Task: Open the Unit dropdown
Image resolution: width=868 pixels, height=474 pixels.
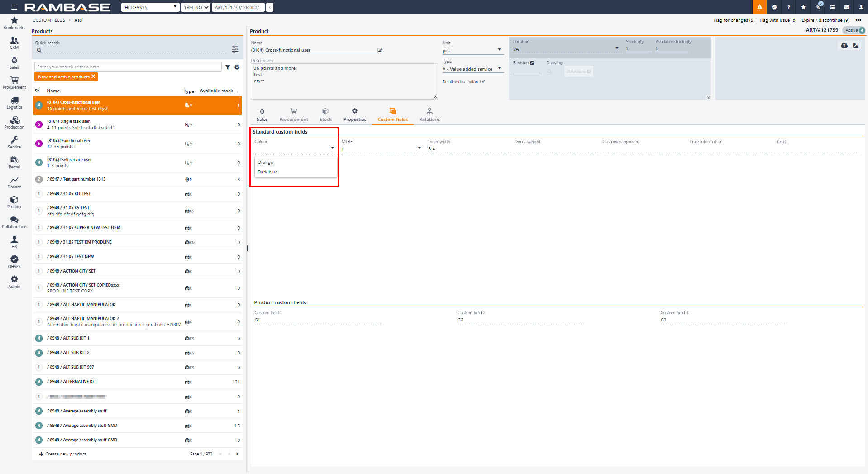Action: [x=499, y=50]
